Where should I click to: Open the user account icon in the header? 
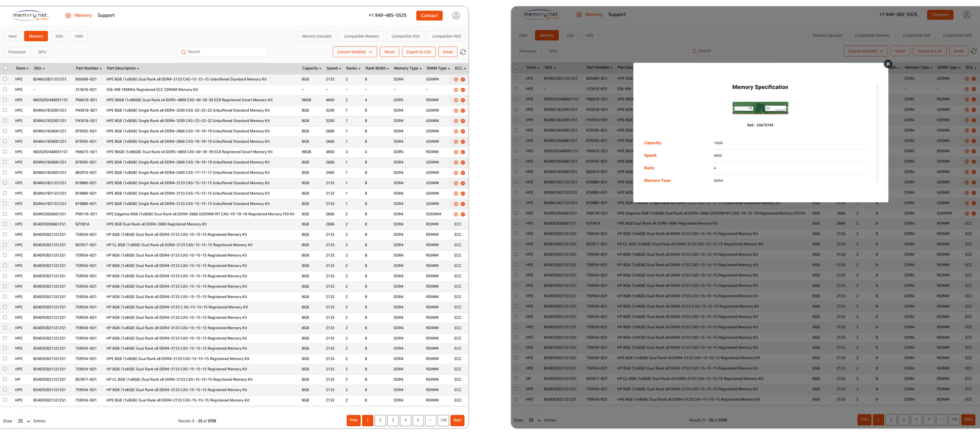pos(456,15)
